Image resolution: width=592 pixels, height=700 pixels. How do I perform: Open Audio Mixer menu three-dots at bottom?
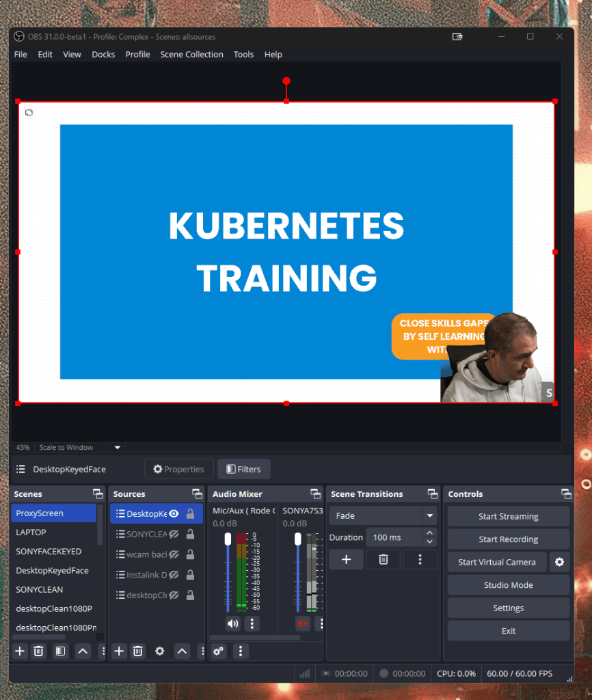point(241,651)
